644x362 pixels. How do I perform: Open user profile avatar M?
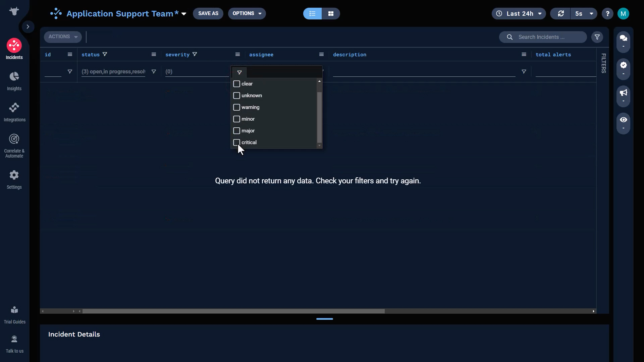623,13
